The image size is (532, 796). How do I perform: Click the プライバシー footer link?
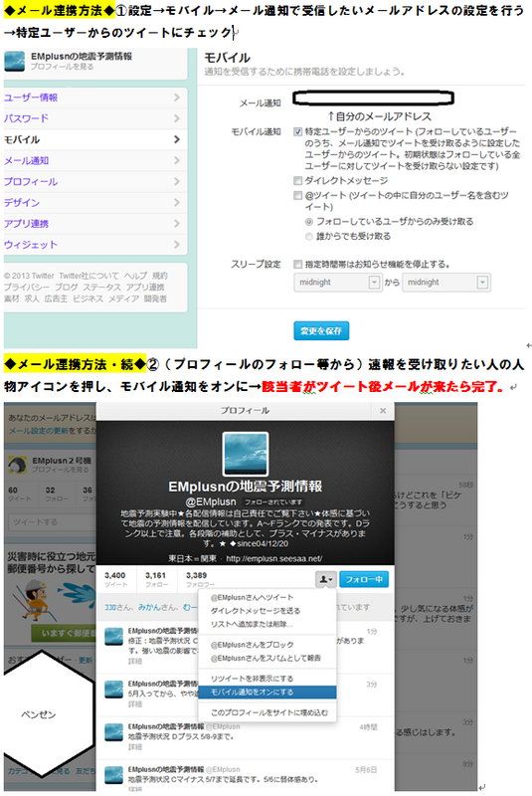coord(27,288)
